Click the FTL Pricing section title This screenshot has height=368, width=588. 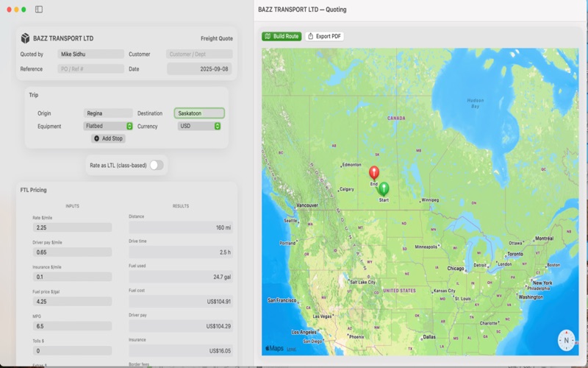point(33,190)
